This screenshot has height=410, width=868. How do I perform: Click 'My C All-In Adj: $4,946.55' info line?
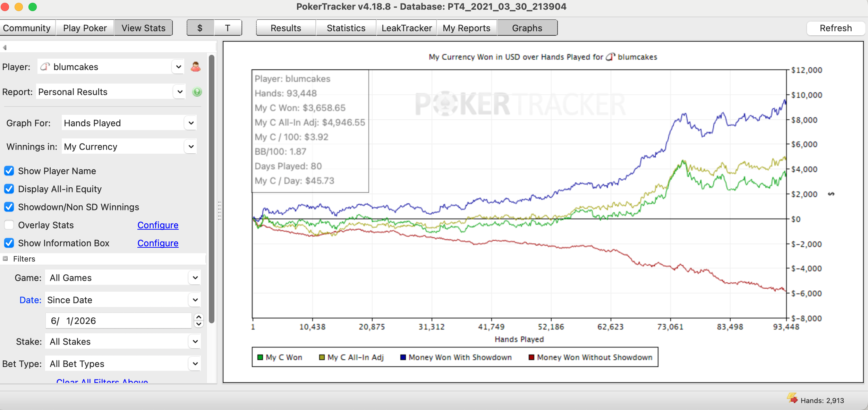click(x=310, y=122)
